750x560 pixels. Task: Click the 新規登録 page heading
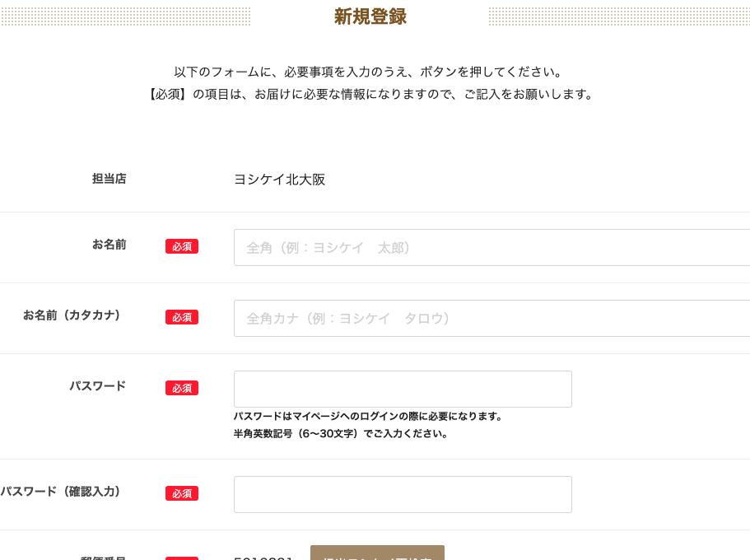[370, 16]
